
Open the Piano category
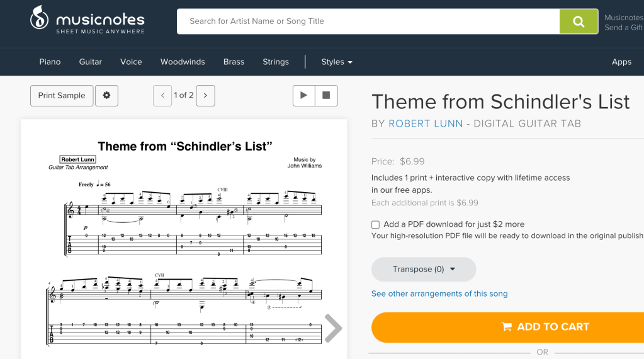click(50, 62)
